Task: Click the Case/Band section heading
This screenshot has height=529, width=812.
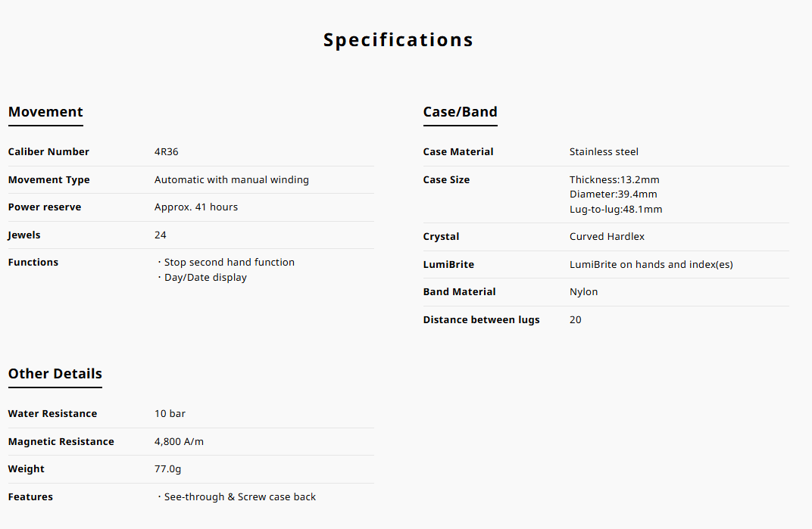Action: [460, 112]
